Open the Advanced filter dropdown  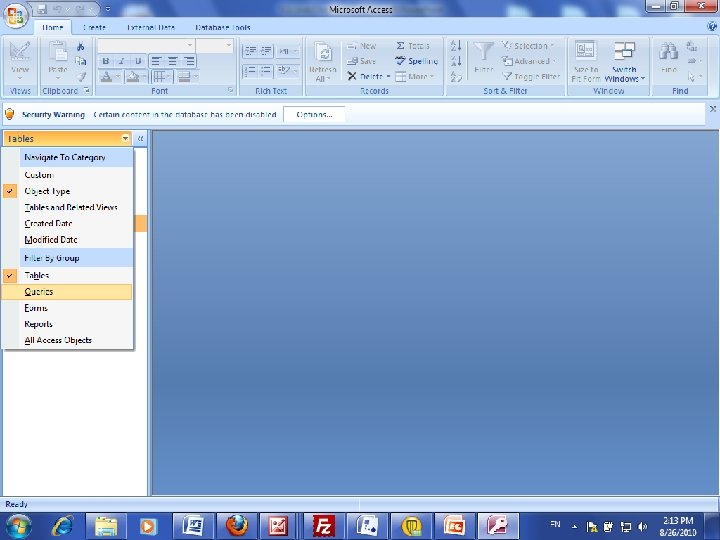[x=529, y=61]
